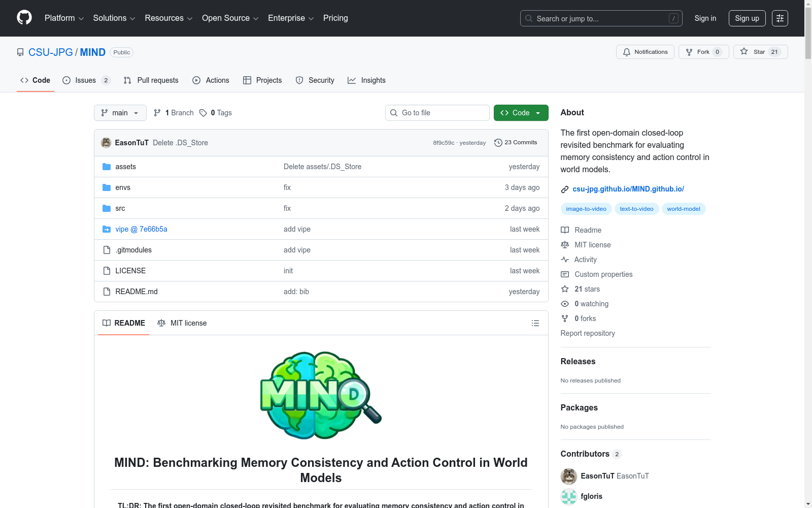This screenshot has height=508, width=812.
Task: Click the stars star icon in About
Action: tap(565, 289)
